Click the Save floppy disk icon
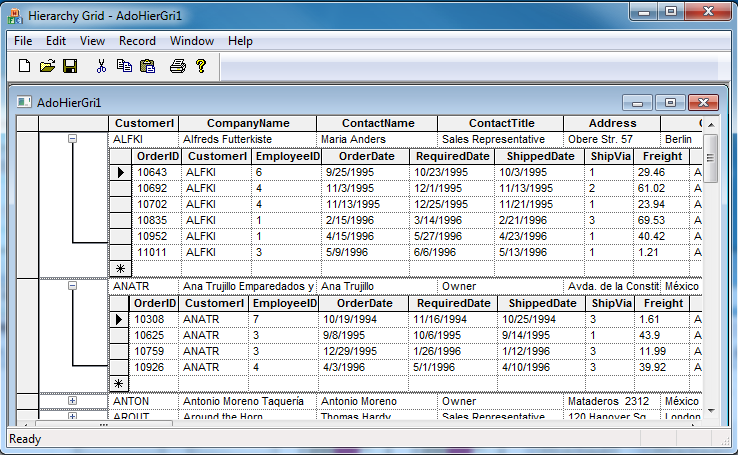 pyautogui.click(x=70, y=67)
